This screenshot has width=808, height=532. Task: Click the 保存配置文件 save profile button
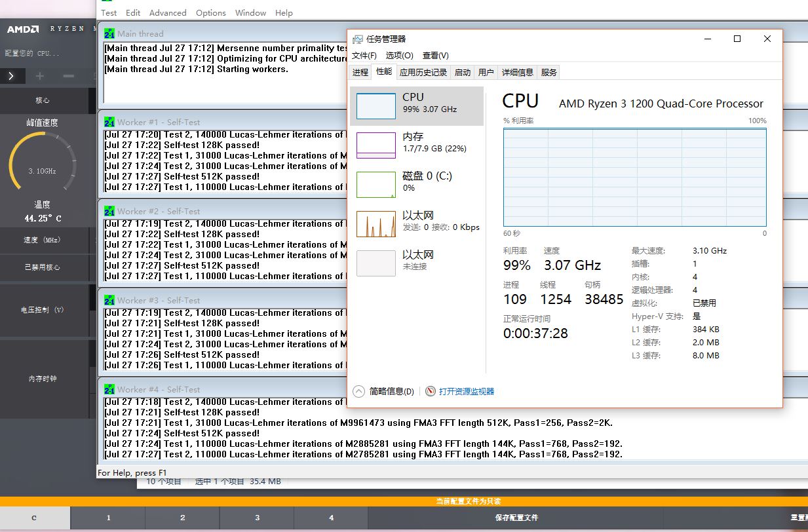pyautogui.click(x=518, y=518)
